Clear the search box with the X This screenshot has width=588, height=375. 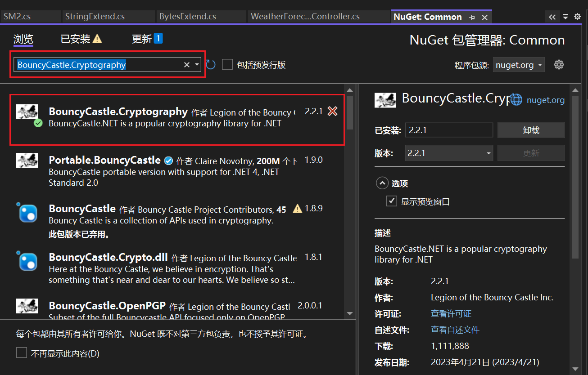186,65
